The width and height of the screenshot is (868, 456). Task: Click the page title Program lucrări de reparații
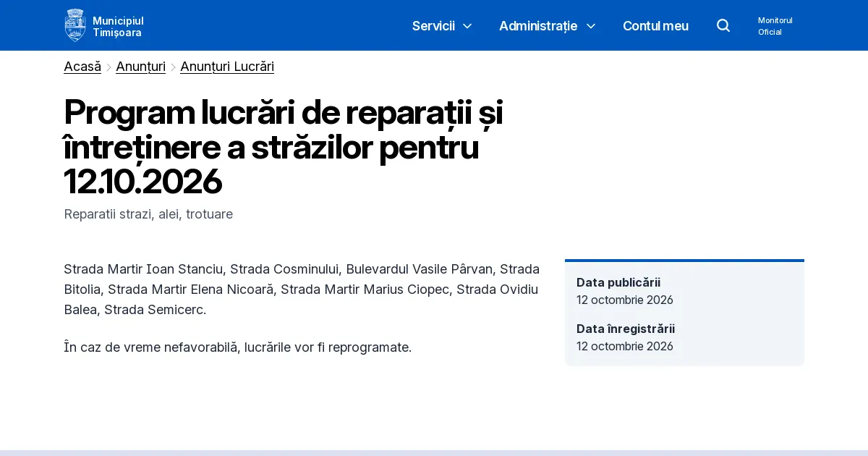[283, 147]
